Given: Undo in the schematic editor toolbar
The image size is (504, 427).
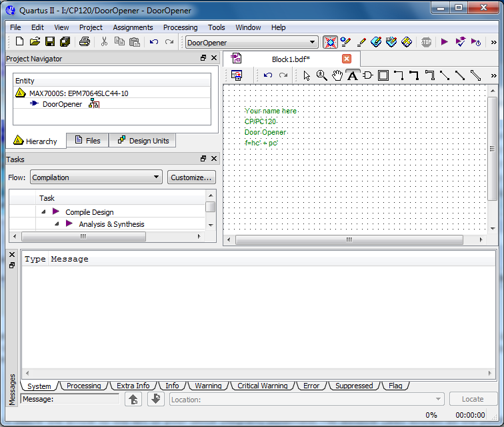Looking at the screenshot, I should coord(268,75).
